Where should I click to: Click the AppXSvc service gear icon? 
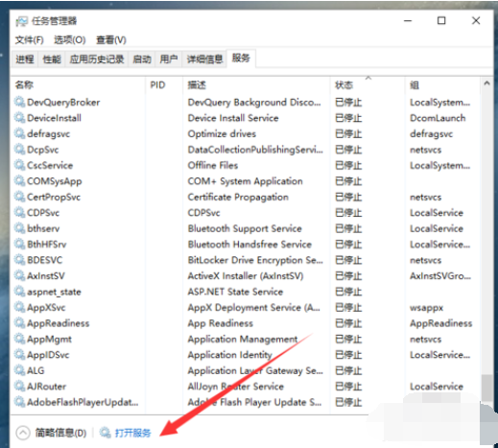point(19,307)
